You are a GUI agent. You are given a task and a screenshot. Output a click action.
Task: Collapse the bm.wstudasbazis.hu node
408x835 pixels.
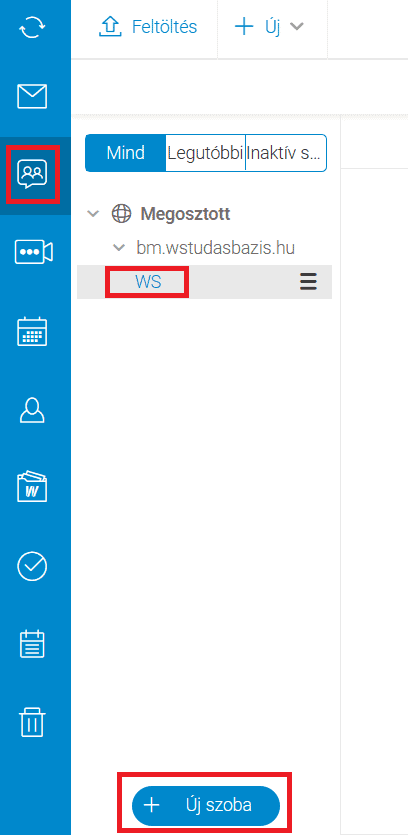click(x=118, y=248)
